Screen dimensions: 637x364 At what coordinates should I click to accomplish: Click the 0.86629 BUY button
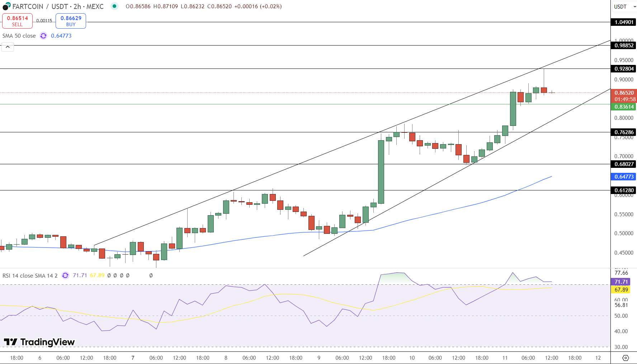pyautogui.click(x=71, y=21)
